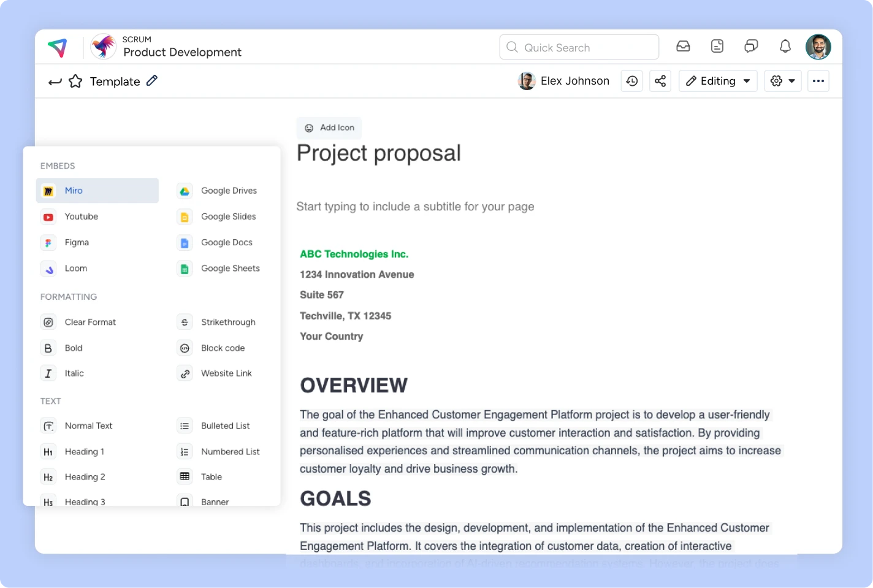This screenshot has height=588, width=873.
Task: Click the Quick Search field
Action: pos(579,47)
